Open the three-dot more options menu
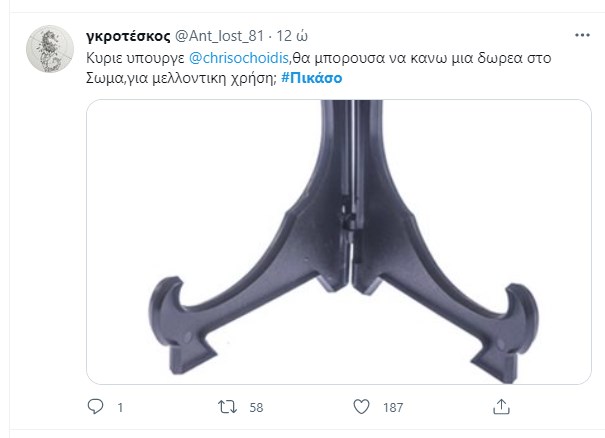 pyautogui.click(x=582, y=35)
